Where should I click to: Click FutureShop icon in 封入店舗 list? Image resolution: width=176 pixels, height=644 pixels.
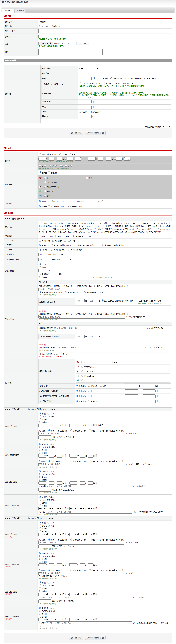click(40, 191)
